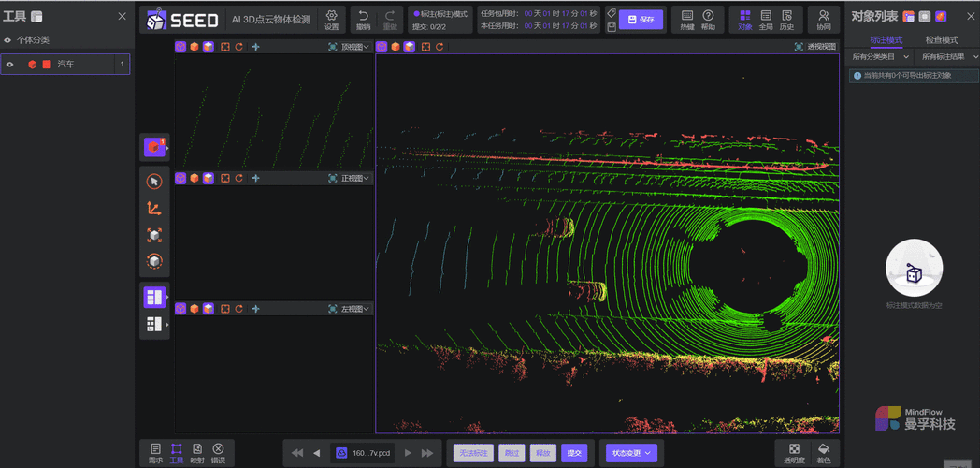This screenshot has width=980, height=468.
Task: Expand the grid layout submenu arrow
Action: point(167,324)
